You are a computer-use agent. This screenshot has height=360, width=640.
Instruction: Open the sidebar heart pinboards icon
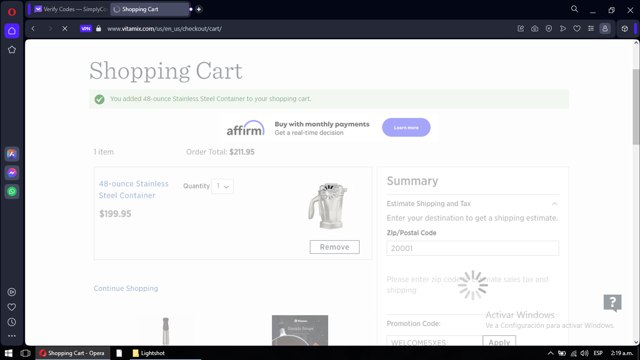coord(12,307)
